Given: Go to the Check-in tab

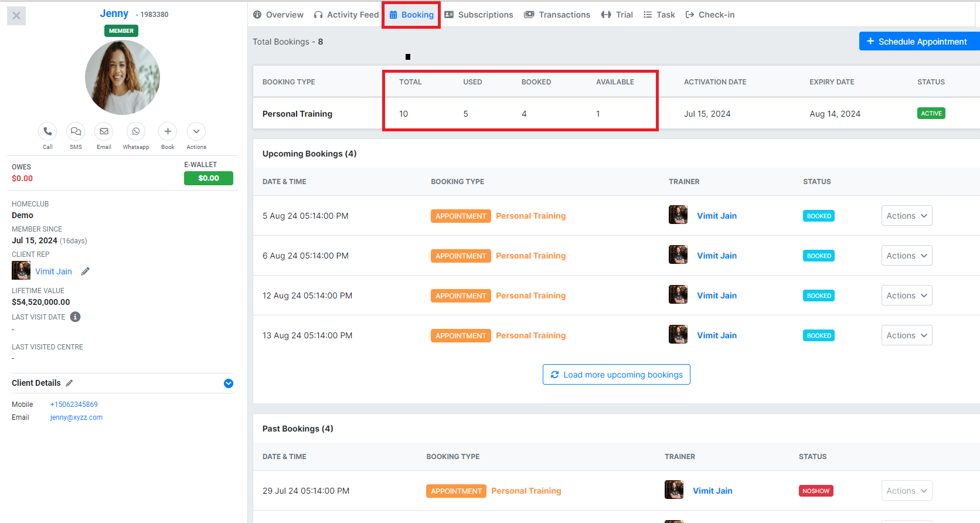Looking at the screenshot, I should pos(710,15).
